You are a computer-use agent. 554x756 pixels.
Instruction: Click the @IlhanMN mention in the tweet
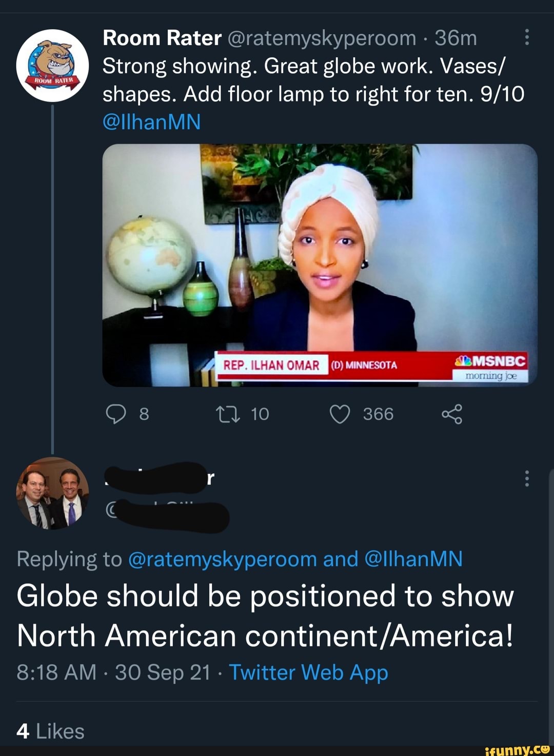[x=151, y=122]
